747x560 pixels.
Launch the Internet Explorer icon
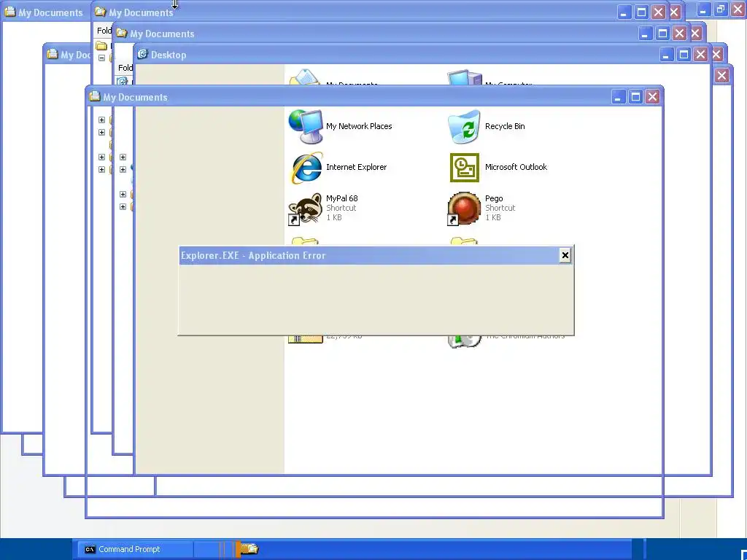tap(306, 167)
